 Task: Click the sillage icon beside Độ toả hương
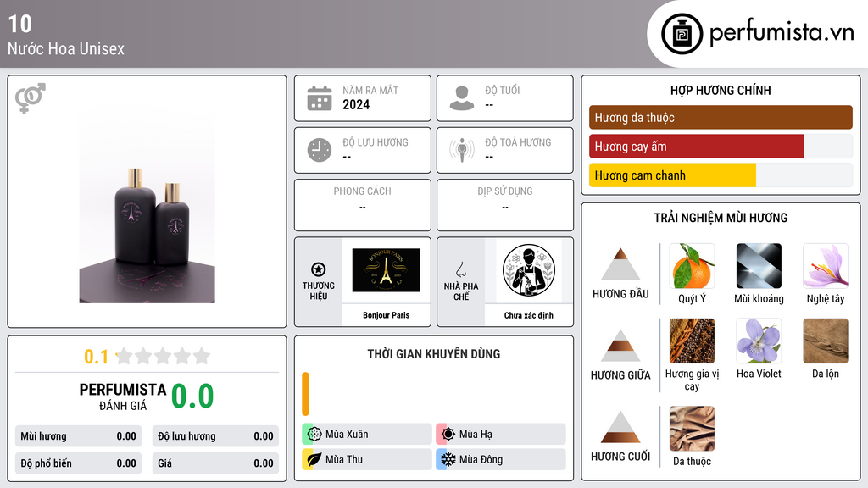click(x=462, y=150)
